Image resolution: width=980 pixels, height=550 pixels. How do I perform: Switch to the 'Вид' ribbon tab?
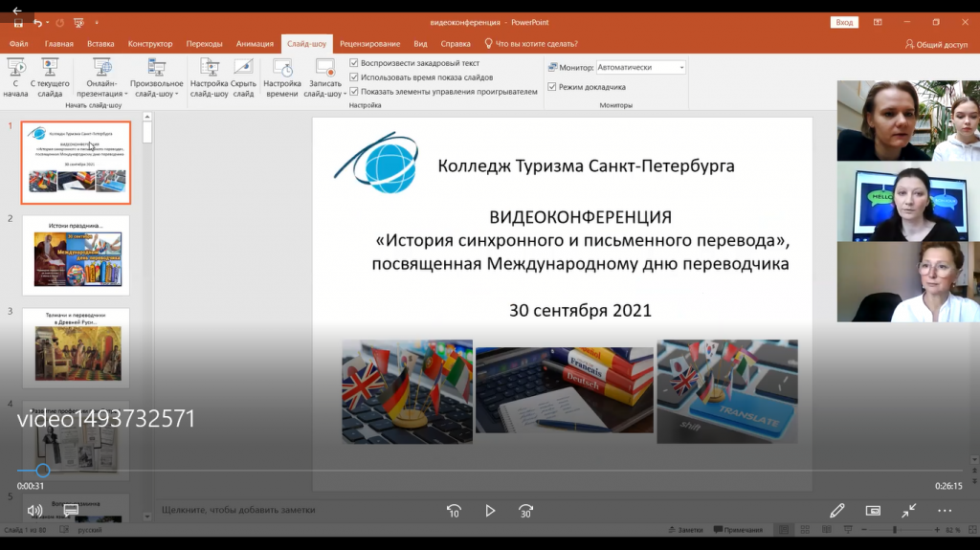coord(421,44)
